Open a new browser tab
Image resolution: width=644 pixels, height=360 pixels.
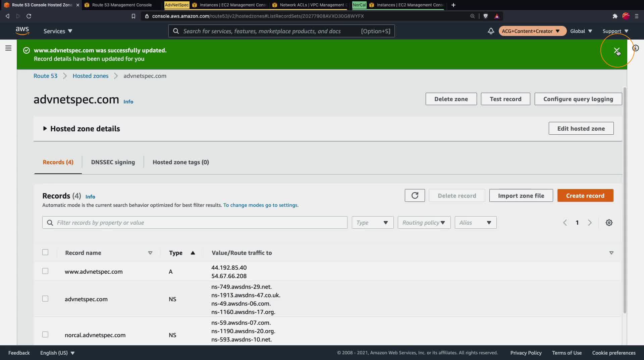(x=453, y=5)
